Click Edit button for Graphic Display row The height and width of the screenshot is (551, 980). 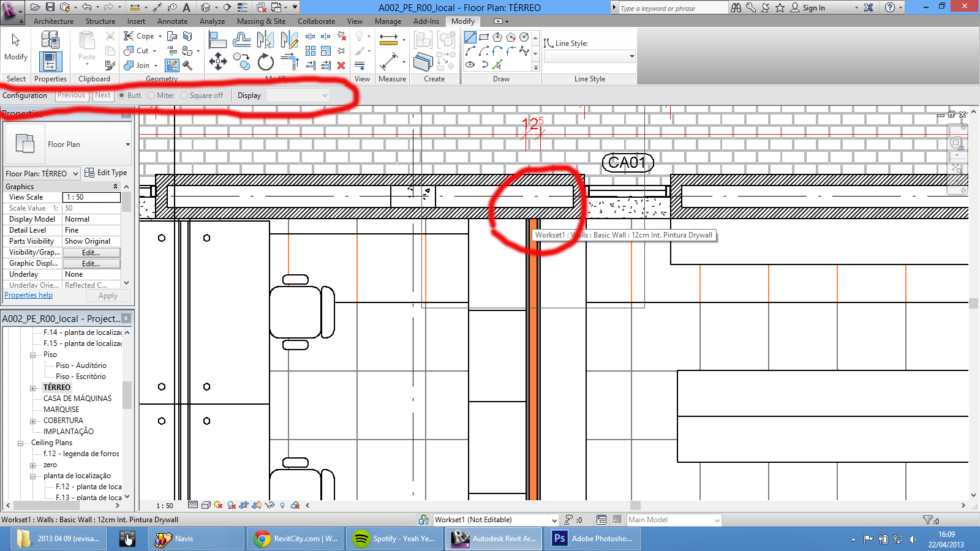pyautogui.click(x=91, y=263)
